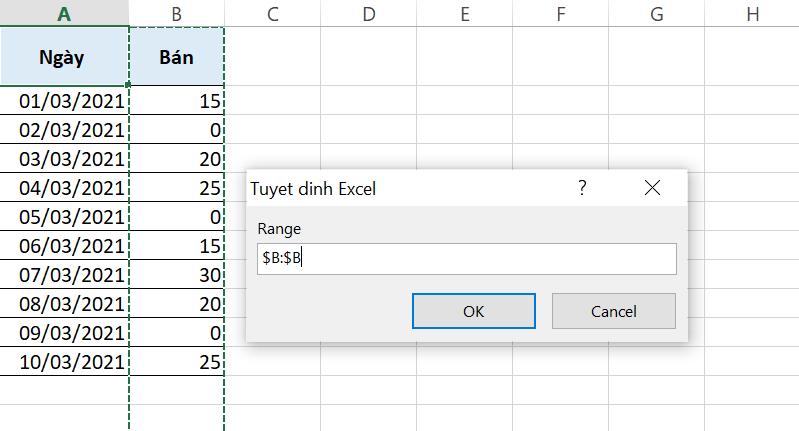Select Bán value for 08/03/2021
This screenshot has width=799, height=431.
(176, 304)
